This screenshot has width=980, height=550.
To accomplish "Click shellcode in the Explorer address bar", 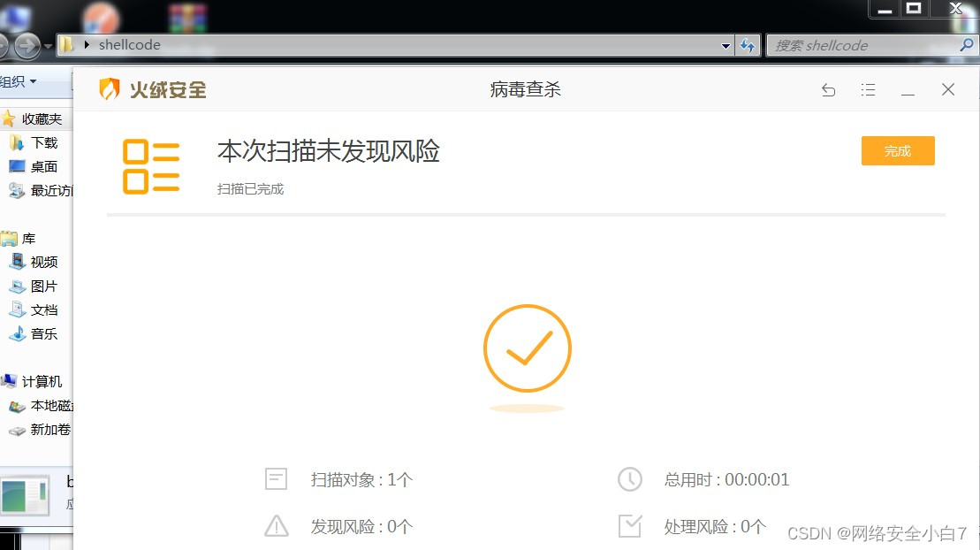I will (129, 45).
